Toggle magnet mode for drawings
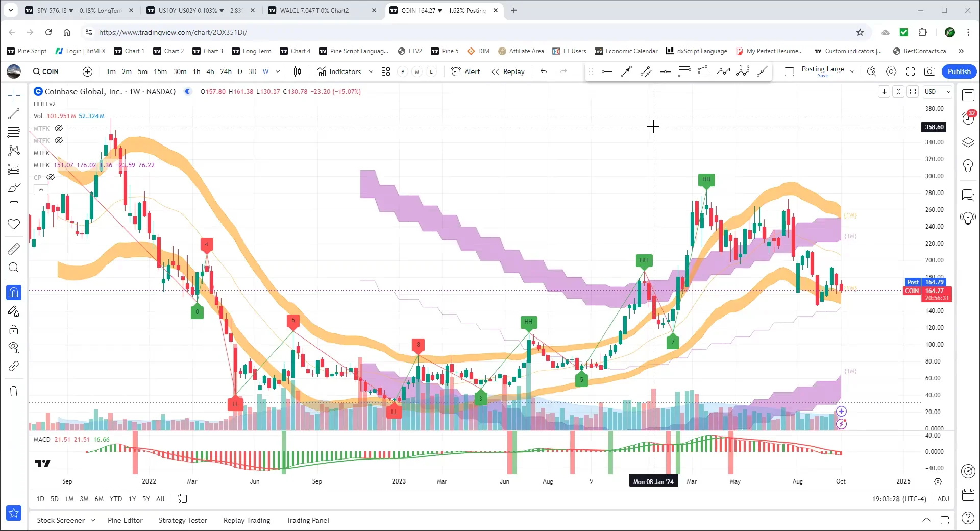 pyautogui.click(x=14, y=293)
